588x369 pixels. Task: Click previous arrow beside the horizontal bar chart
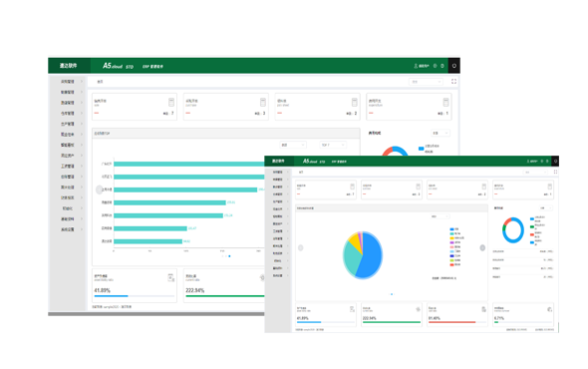(99, 189)
